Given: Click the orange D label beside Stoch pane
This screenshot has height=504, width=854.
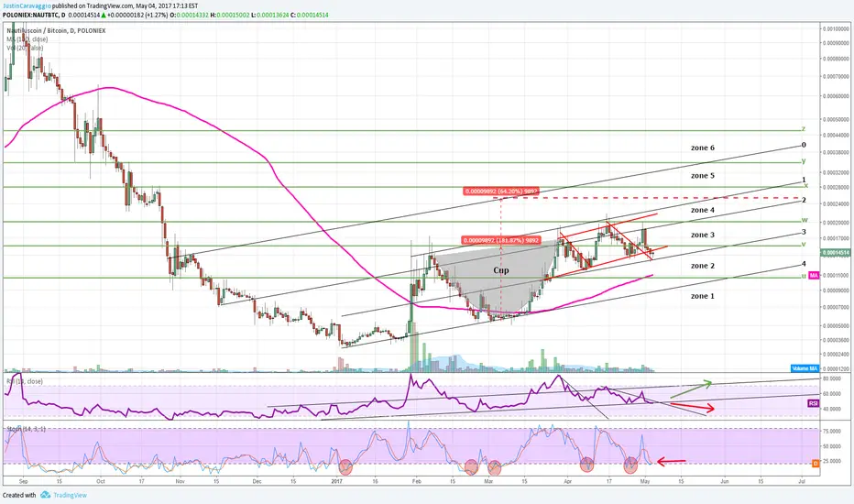Looking at the screenshot, I should coord(816,464).
